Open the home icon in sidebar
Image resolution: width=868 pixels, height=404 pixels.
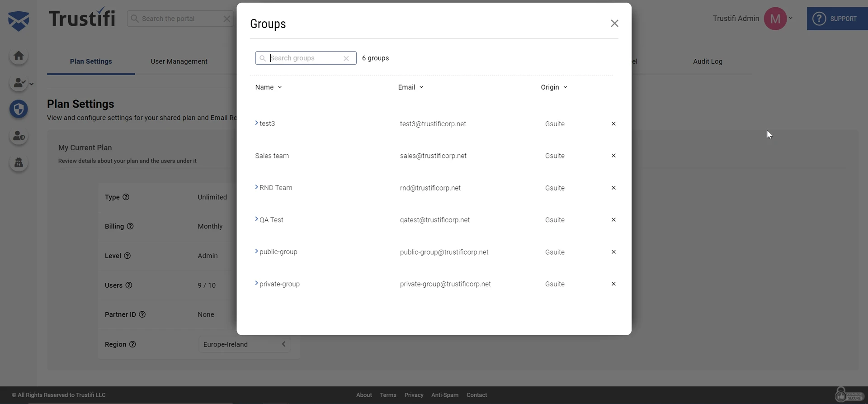19,56
